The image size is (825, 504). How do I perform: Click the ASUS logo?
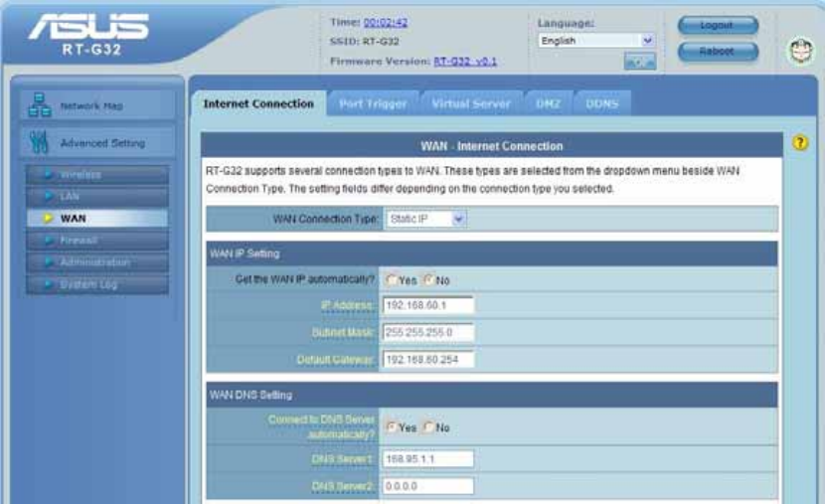click(x=88, y=27)
